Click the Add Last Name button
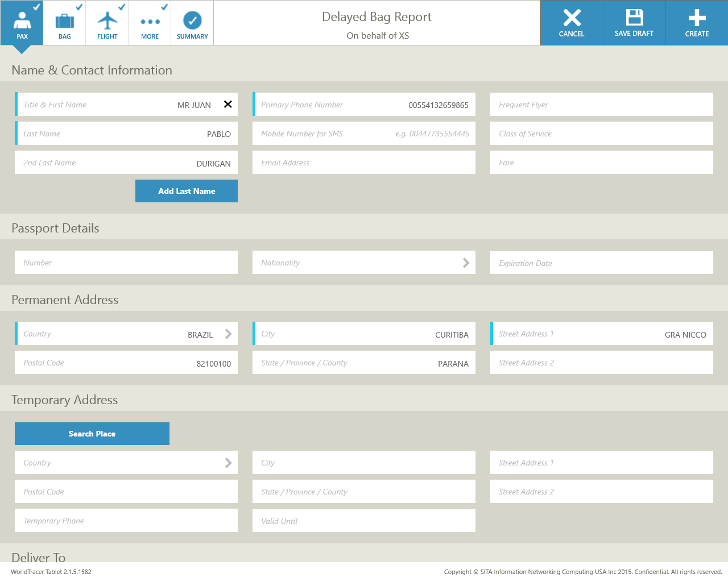 pyautogui.click(x=187, y=191)
